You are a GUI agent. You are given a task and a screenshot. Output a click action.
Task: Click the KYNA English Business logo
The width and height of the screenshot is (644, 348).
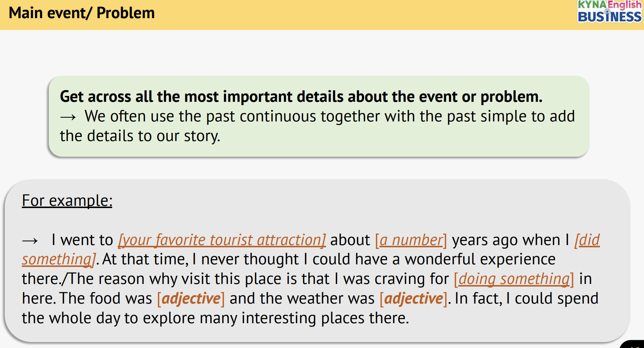pos(609,11)
